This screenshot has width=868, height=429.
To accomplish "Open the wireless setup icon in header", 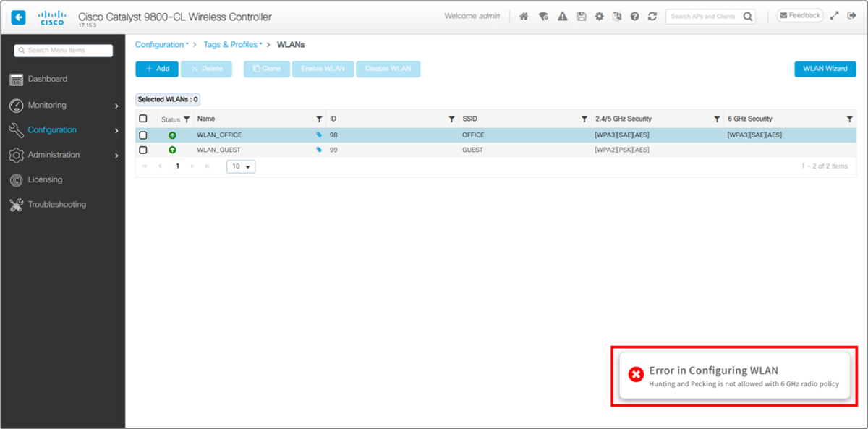I will point(543,17).
